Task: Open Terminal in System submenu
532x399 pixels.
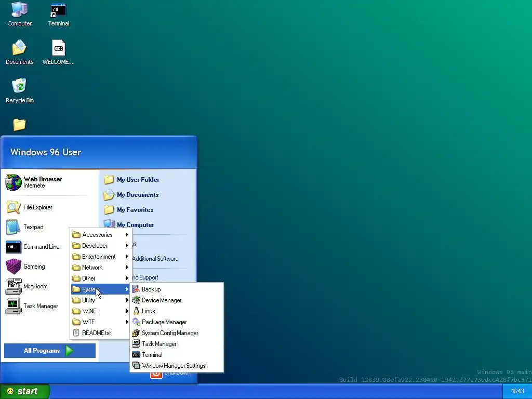Action: point(177,354)
